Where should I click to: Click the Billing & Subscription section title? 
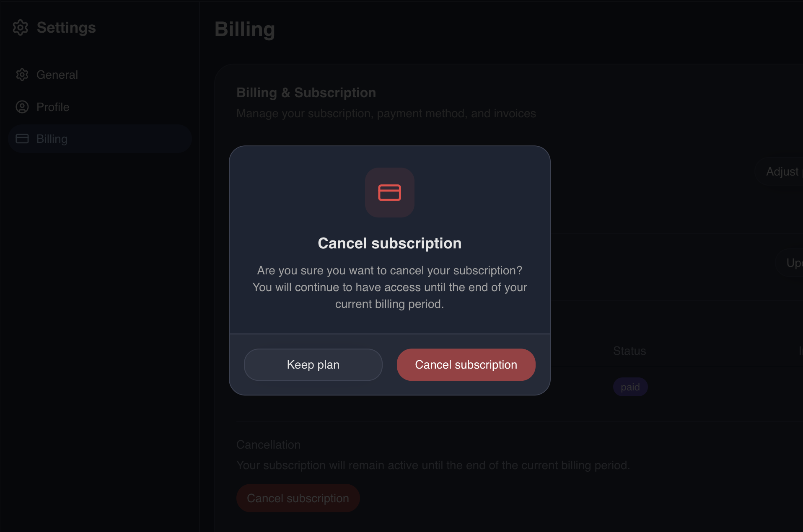(306, 93)
